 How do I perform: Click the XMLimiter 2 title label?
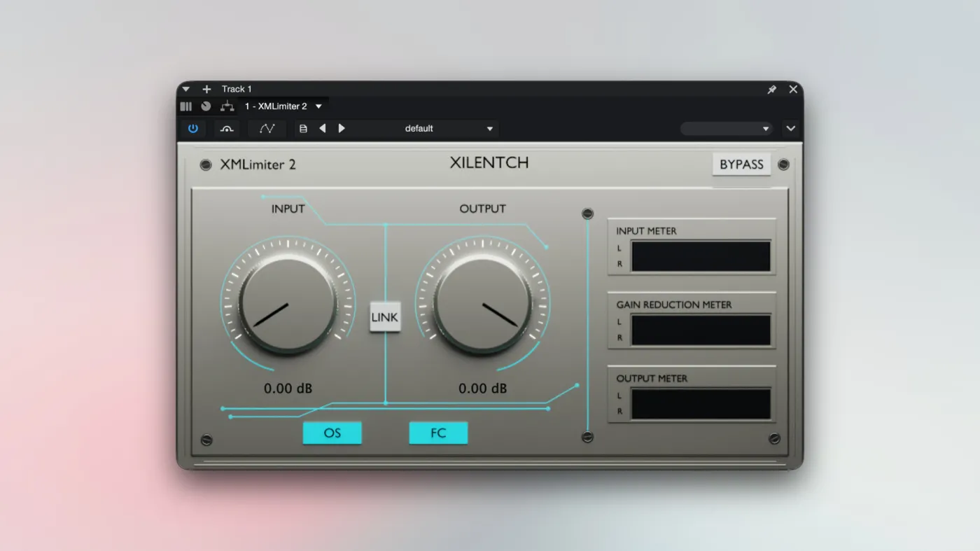click(x=258, y=165)
